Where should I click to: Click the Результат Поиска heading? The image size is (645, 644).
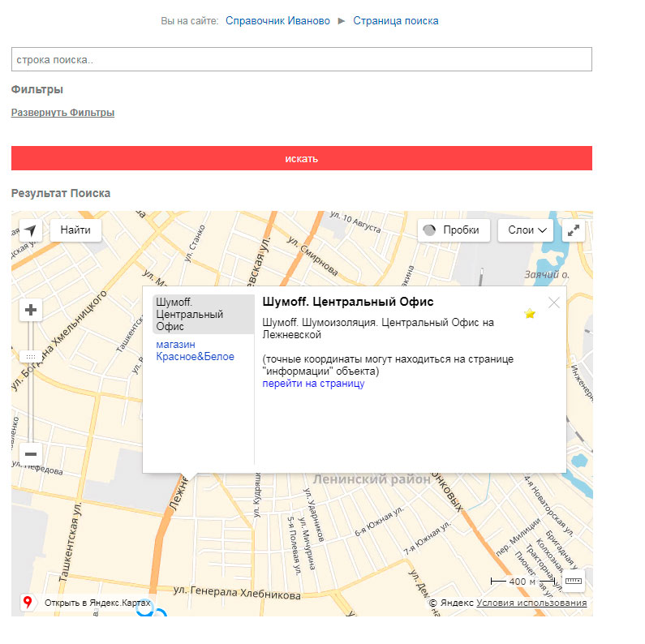click(61, 193)
